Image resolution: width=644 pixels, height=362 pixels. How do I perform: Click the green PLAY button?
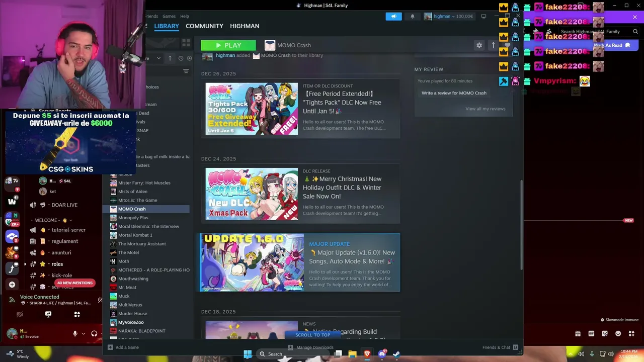pyautogui.click(x=228, y=45)
